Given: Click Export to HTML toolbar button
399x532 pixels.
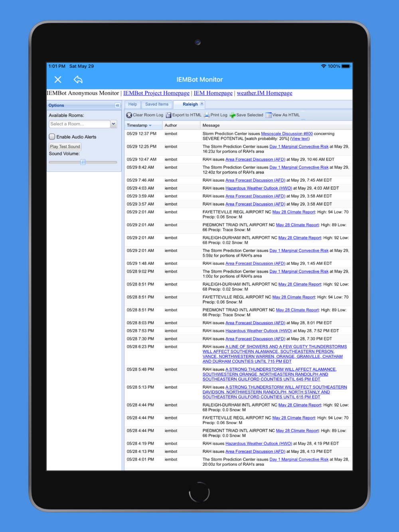Looking at the screenshot, I should click(184, 115).
